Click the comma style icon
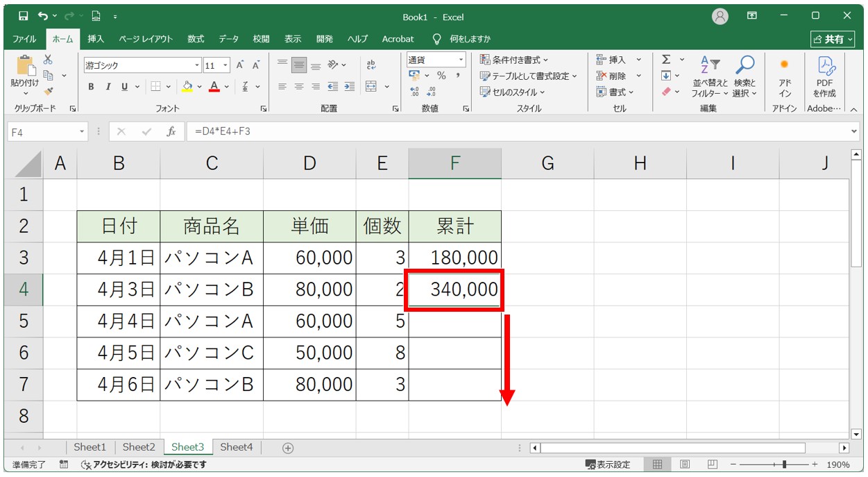 coord(457,76)
